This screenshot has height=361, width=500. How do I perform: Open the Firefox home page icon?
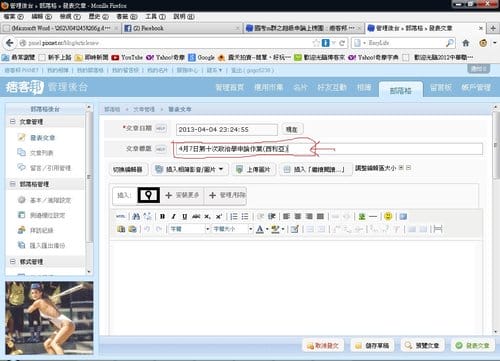(466, 43)
